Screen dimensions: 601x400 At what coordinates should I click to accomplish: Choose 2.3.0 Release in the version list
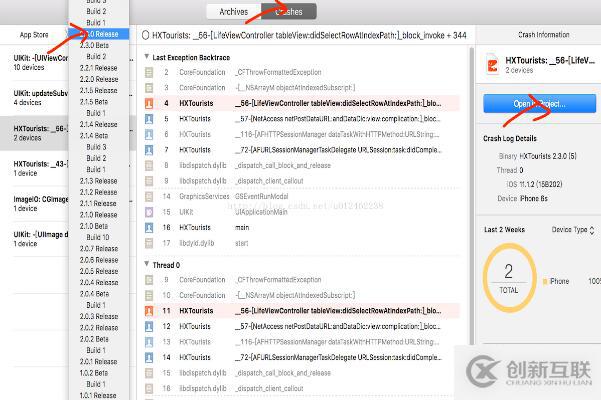click(99, 34)
